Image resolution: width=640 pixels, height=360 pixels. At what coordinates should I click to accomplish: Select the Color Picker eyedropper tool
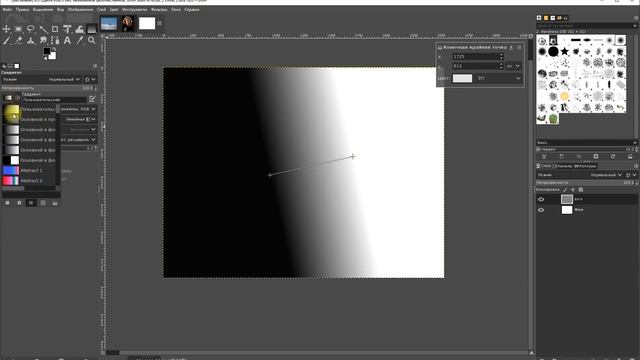(x=79, y=40)
